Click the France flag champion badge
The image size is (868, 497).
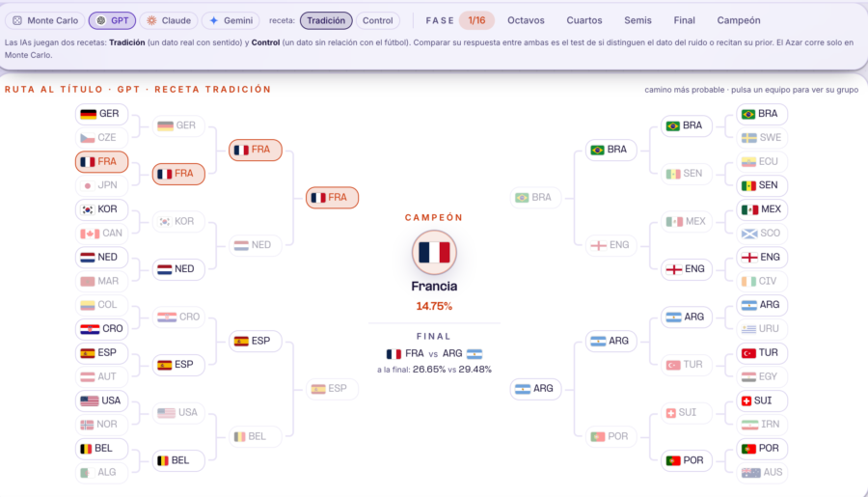(x=434, y=253)
